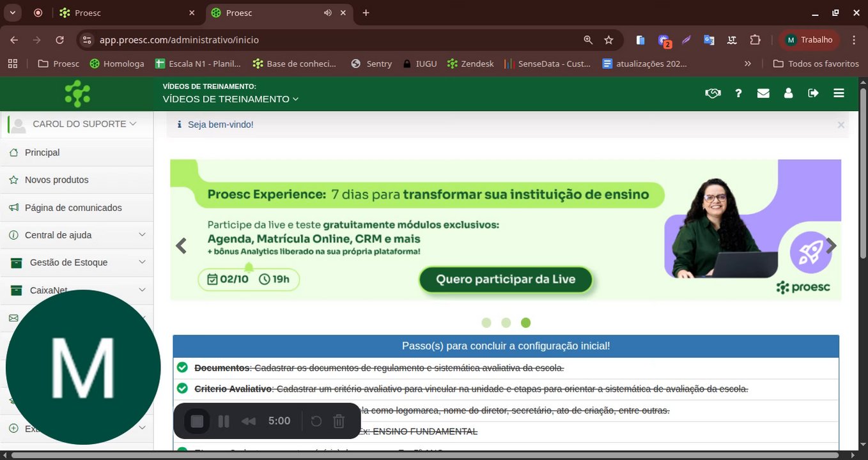Select the first carousel dot indicator
This screenshot has height=460, width=868.
pos(486,323)
